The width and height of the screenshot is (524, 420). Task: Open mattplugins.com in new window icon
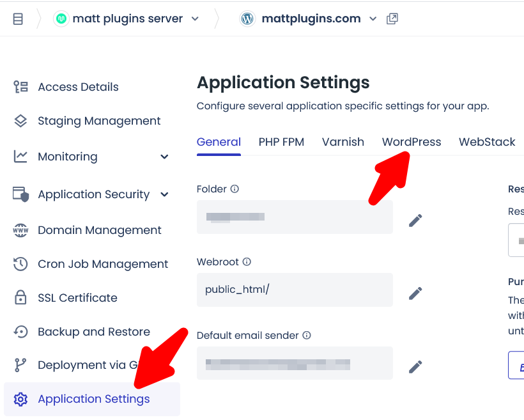coord(392,19)
